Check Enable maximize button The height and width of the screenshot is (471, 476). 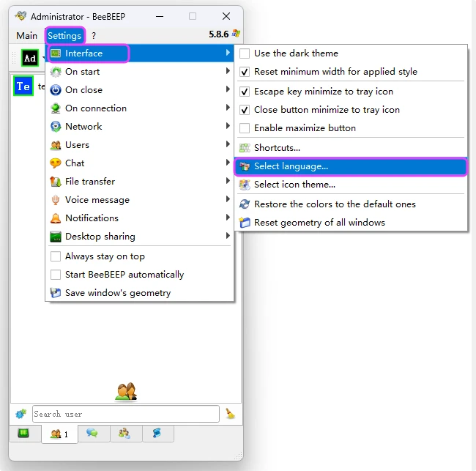pyautogui.click(x=245, y=128)
